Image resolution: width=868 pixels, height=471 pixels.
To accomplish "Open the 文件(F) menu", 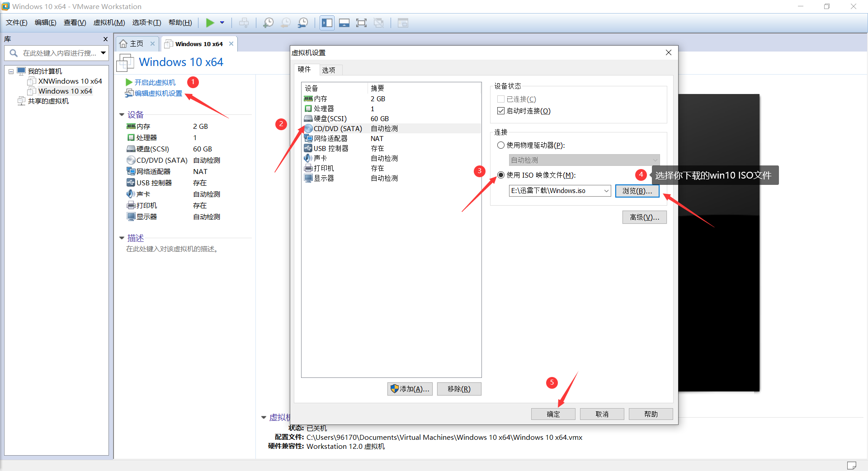I will [17, 23].
